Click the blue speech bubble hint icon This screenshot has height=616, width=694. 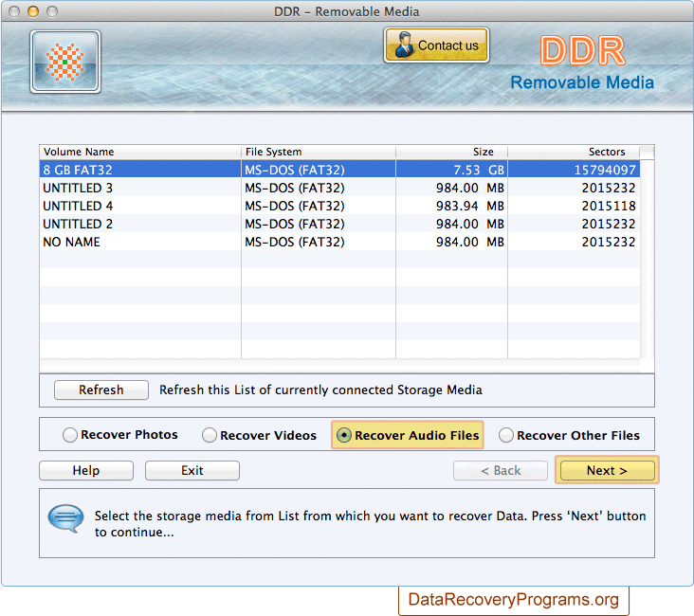(x=65, y=517)
